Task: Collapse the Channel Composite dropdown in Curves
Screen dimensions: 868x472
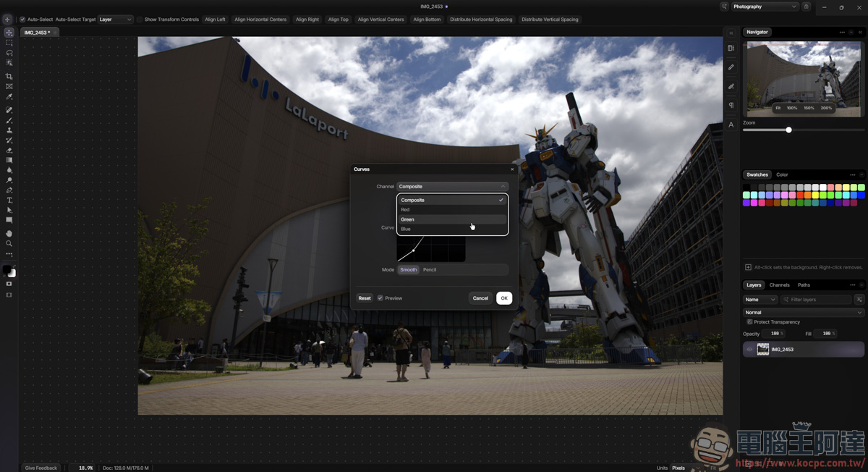Action: pos(452,187)
